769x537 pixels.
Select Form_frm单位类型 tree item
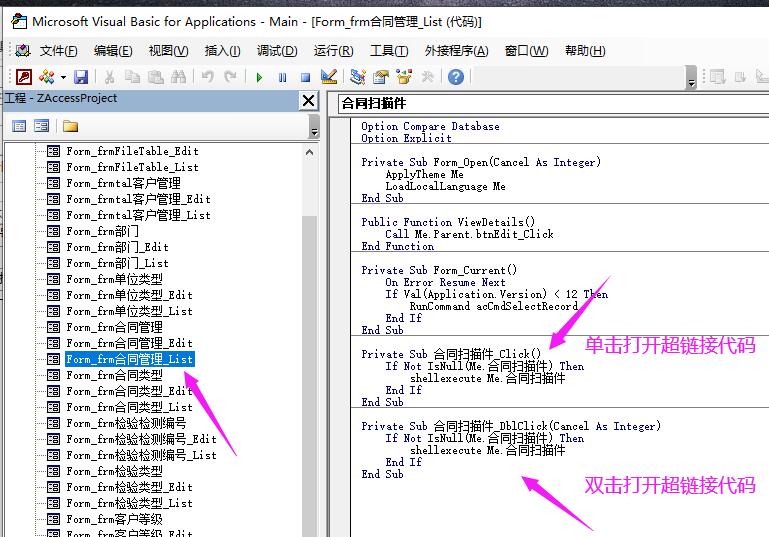(x=114, y=280)
